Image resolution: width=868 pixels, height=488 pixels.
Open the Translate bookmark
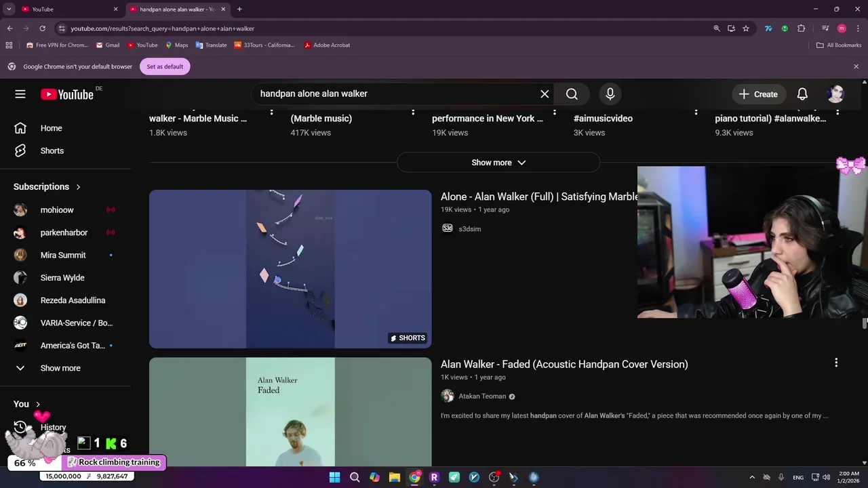tap(211, 45)
